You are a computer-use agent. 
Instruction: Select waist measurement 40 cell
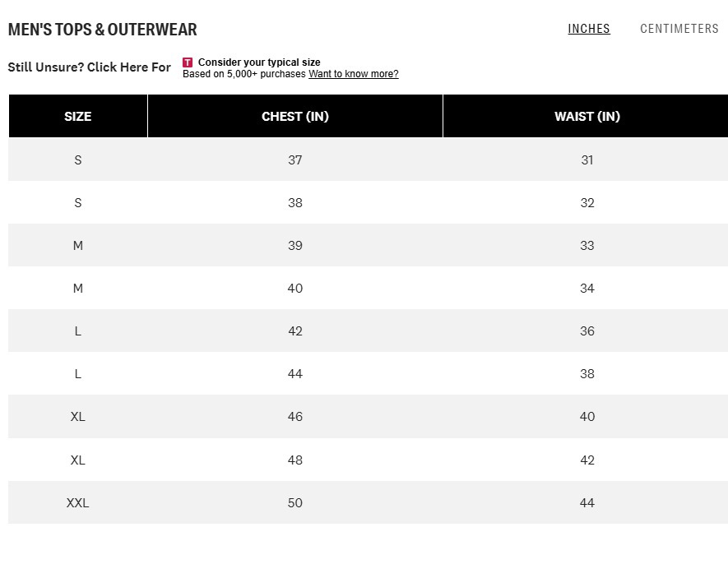click(587, 417)
